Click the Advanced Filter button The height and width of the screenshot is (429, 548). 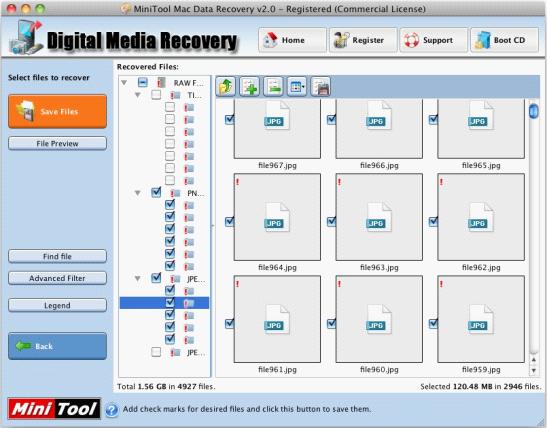pyautogui.click(x=57, y=278)
